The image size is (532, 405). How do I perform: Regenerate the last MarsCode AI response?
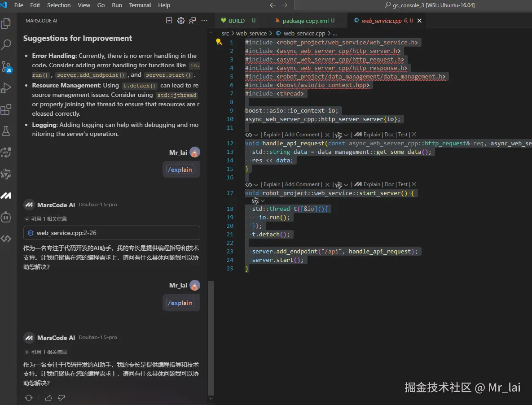pyautogui.click(x=29, y=397)
